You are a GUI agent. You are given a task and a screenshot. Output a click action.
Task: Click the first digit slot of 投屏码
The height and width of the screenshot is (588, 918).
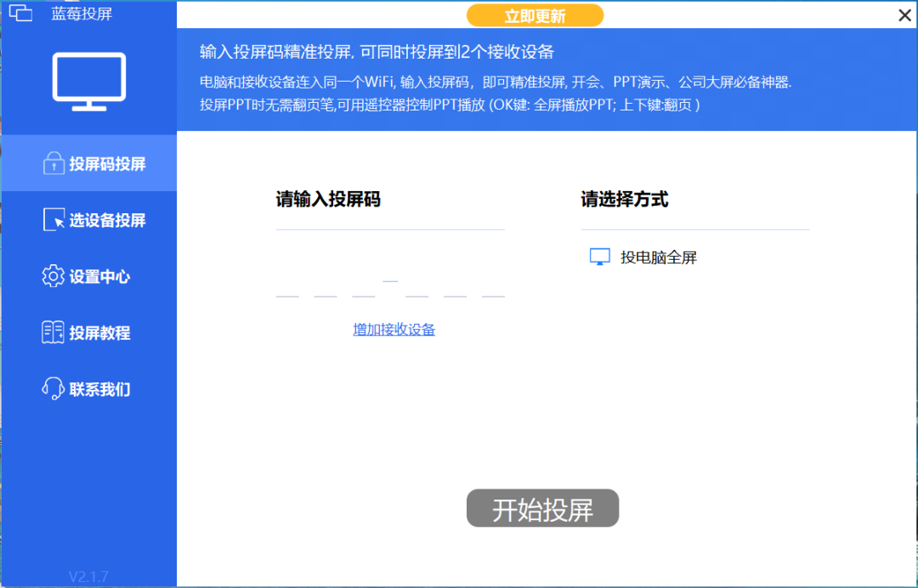[x=287, y=286]
